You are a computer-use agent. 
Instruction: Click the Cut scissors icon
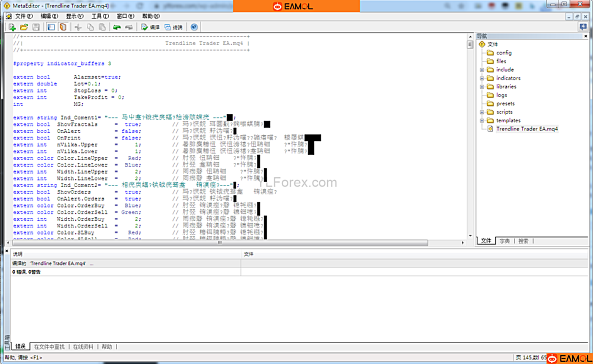(78, 27)
